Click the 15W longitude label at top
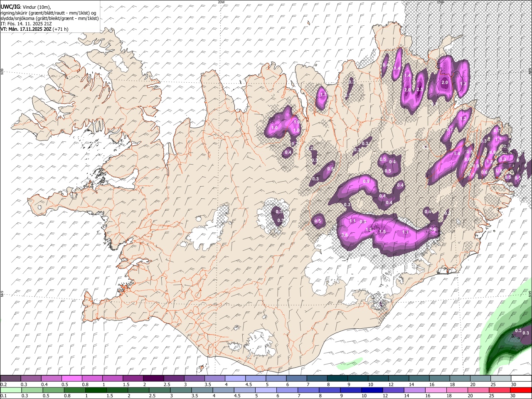The width and height of the screenshot is (532, 399). point(441,2)
